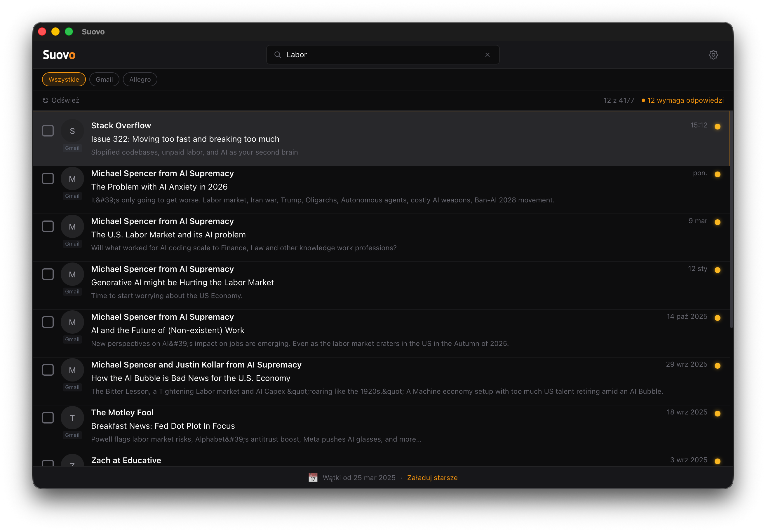Viewport: 766px width, 532px height.
Task: Click The Motley Fool avatar
Action: (72, 417)
